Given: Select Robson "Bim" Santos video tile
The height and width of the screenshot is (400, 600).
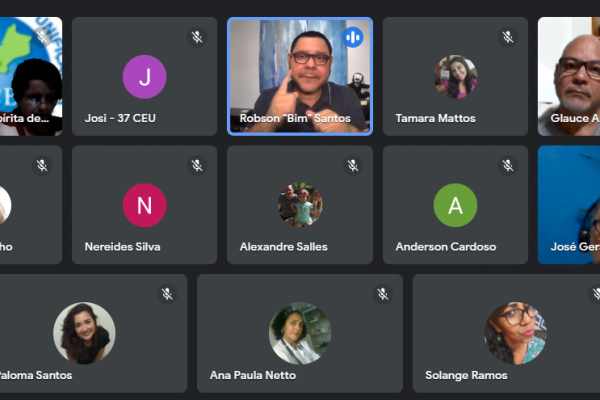Looking at the screenshot, I should (x=300, y=76).
